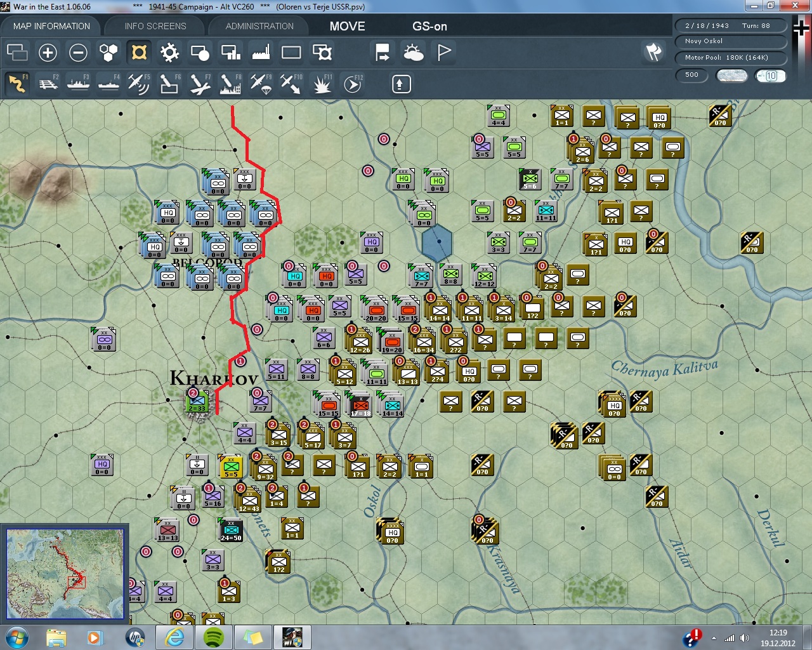Toggle the highlighted fort levels icon
The height and width of the screenshot is (650, 812).
[x=139, y=52]
